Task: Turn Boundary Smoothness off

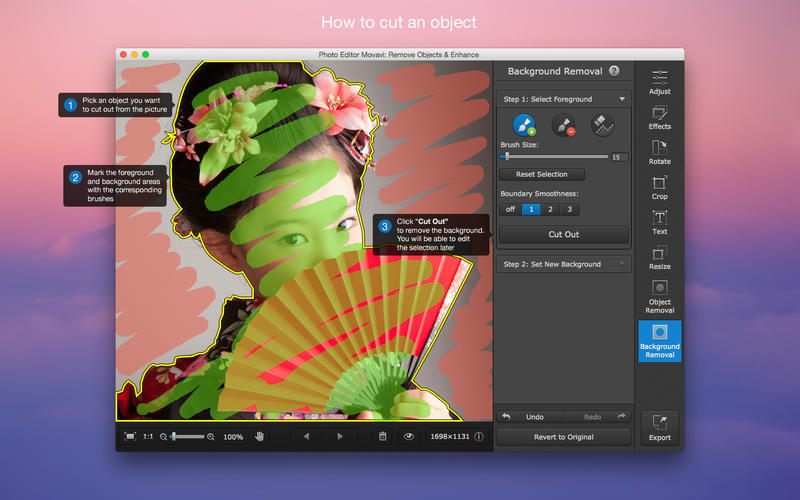Action: pos(510,209)
